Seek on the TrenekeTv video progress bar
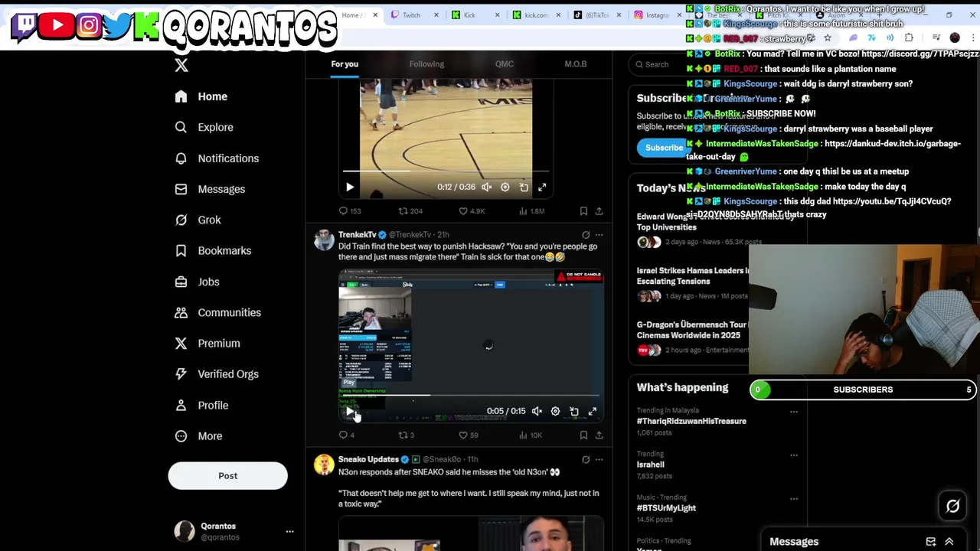The width and height of the screenshot is (980, 551). 471,396
